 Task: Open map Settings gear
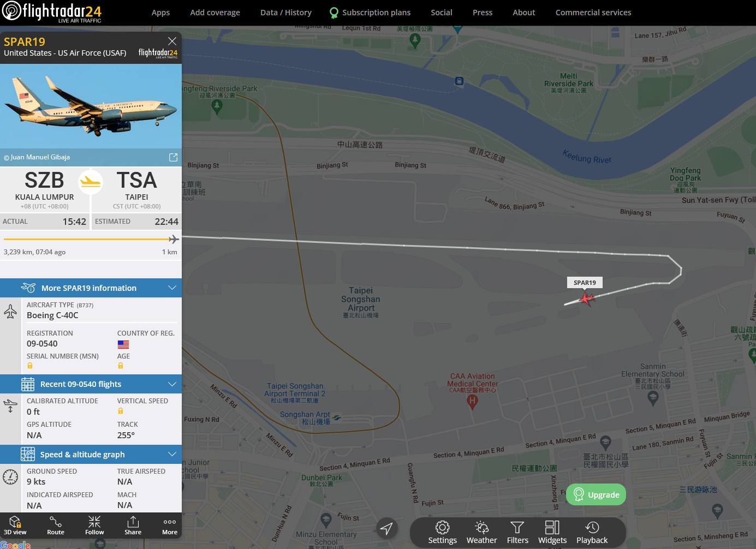(x=442, y=533)
